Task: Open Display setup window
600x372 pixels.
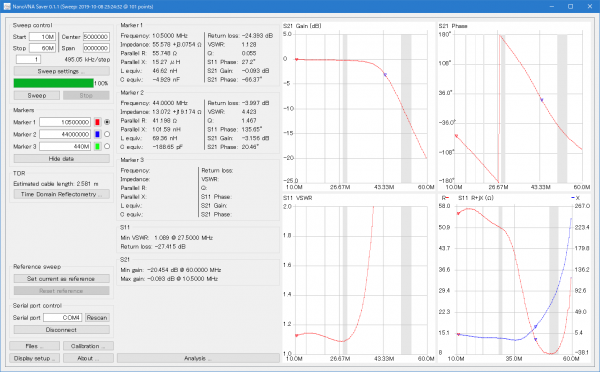Action: pos(34,358)
